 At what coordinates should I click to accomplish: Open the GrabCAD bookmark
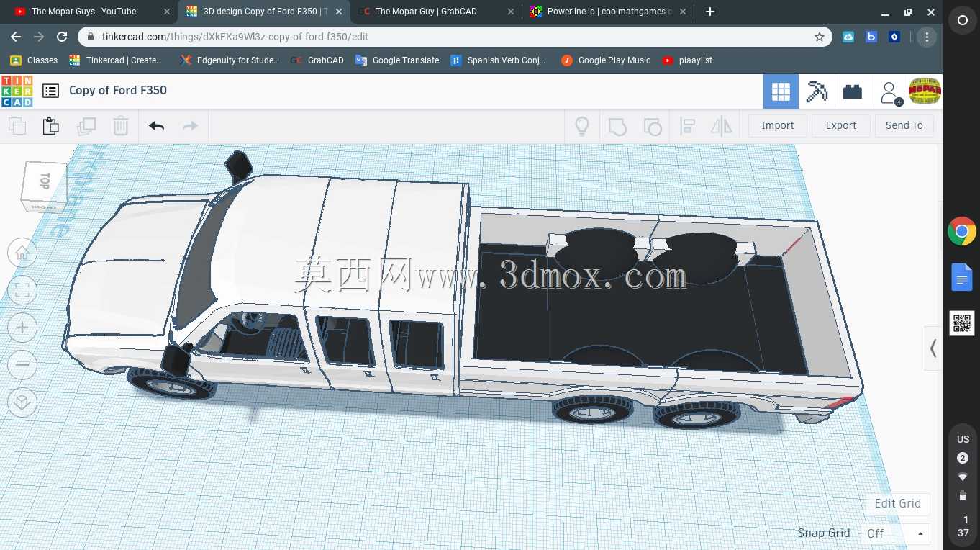coord(317,60)
